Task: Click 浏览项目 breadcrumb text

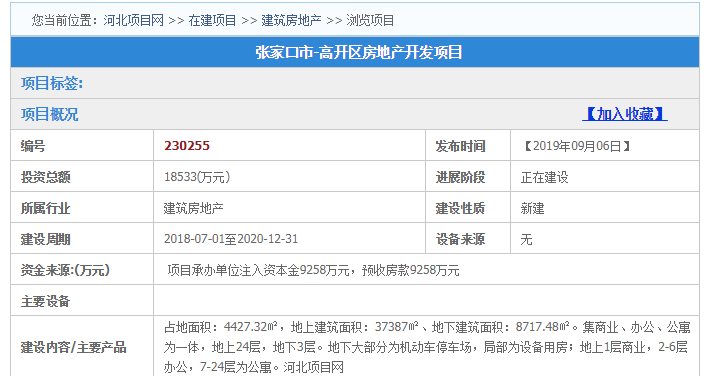Action: (x=370, y=20)
